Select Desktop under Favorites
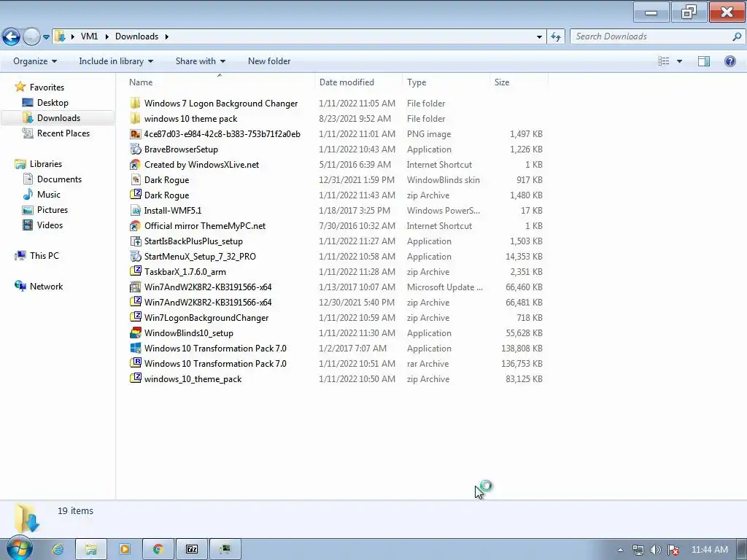Screen dimensions: 747x560 tap(53, 102)
